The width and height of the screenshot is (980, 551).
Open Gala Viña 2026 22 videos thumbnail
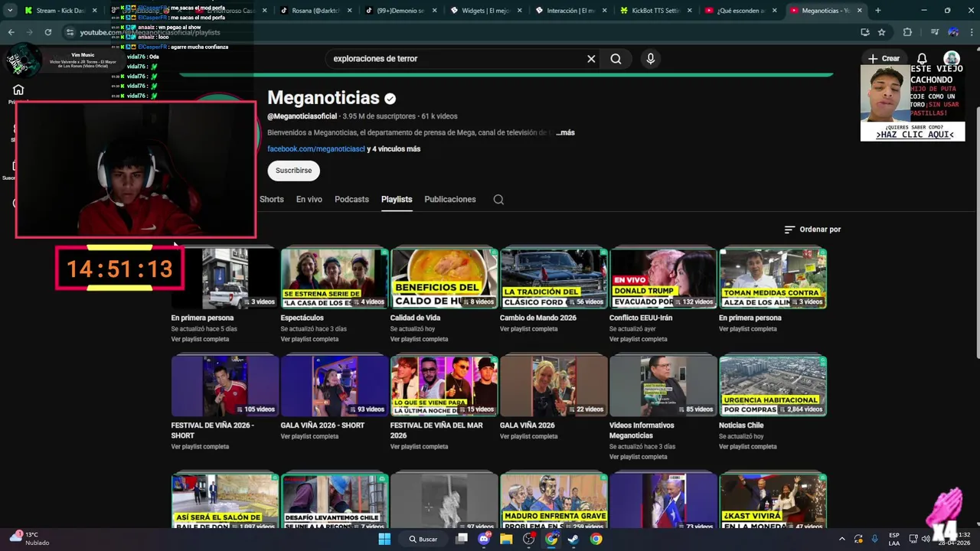554,386
